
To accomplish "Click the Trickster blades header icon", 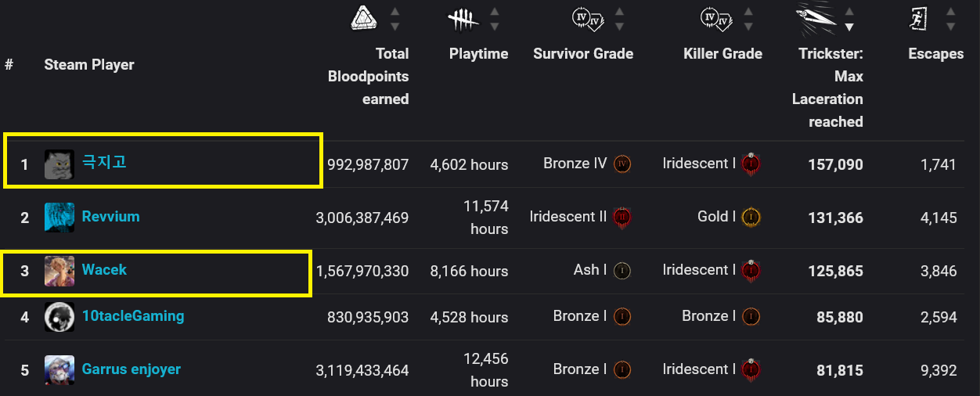I will (x=816, y=19).
